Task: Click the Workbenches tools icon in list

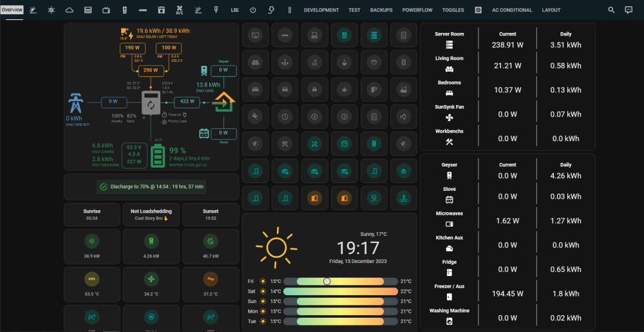Action: click(450, 142)
